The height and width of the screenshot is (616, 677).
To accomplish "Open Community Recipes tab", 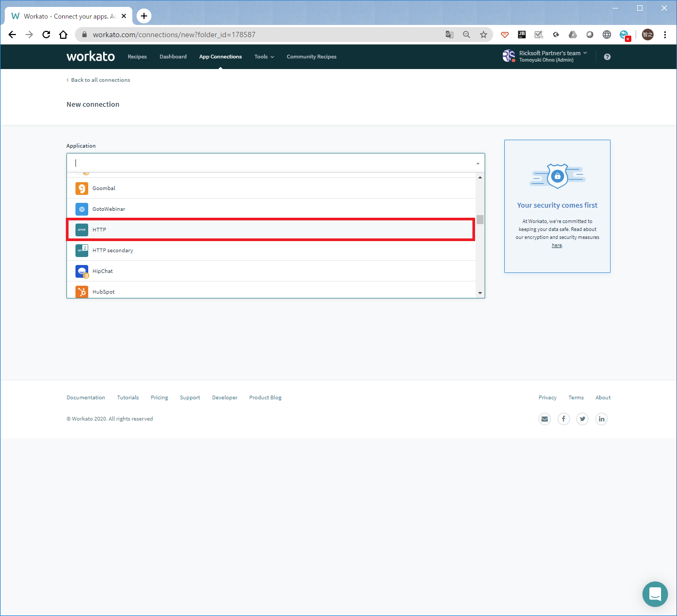I will 311,57.
